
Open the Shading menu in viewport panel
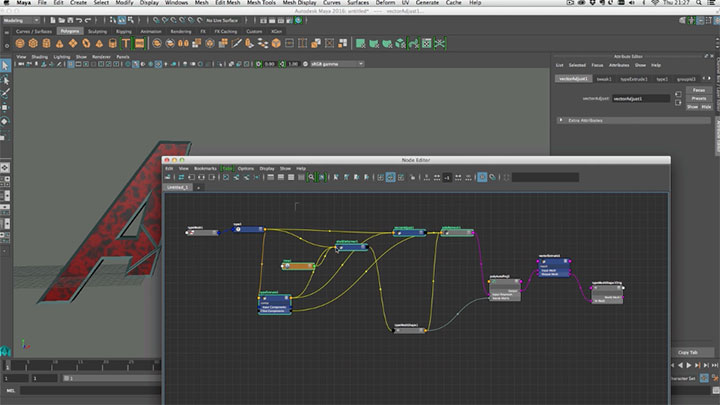click(39, 57)
